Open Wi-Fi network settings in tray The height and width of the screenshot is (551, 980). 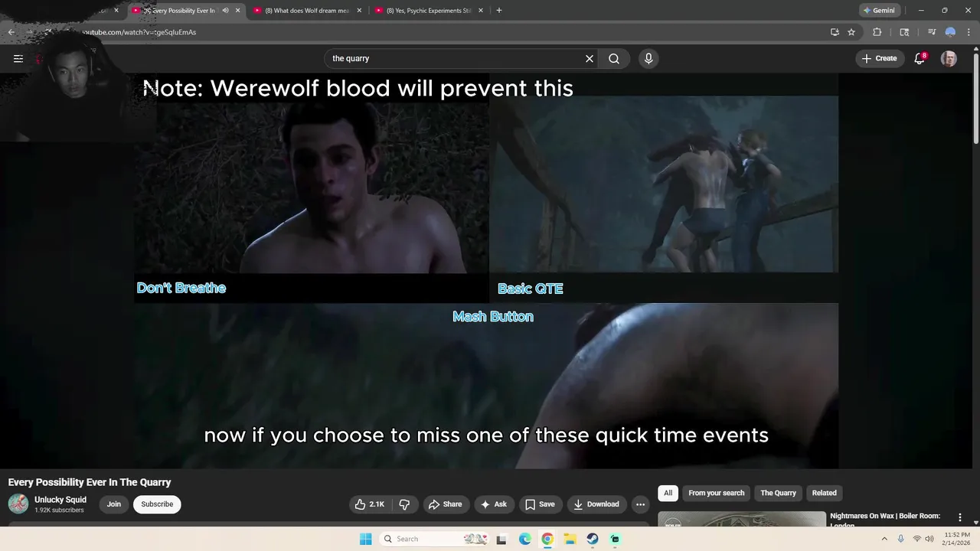coord(917,539)
